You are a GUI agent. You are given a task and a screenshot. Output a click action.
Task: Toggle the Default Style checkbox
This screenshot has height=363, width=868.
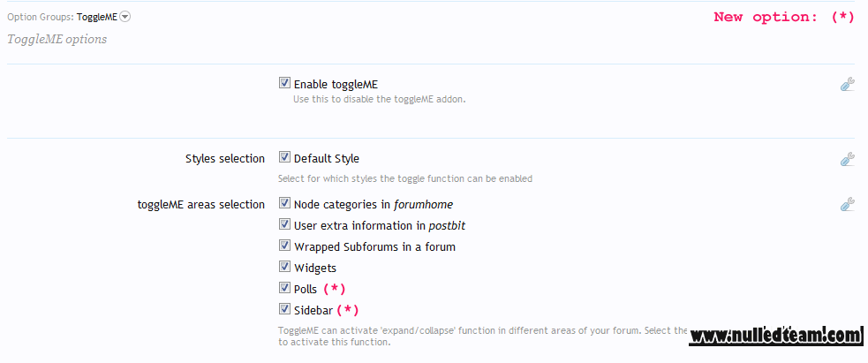(x=284, y=157)
